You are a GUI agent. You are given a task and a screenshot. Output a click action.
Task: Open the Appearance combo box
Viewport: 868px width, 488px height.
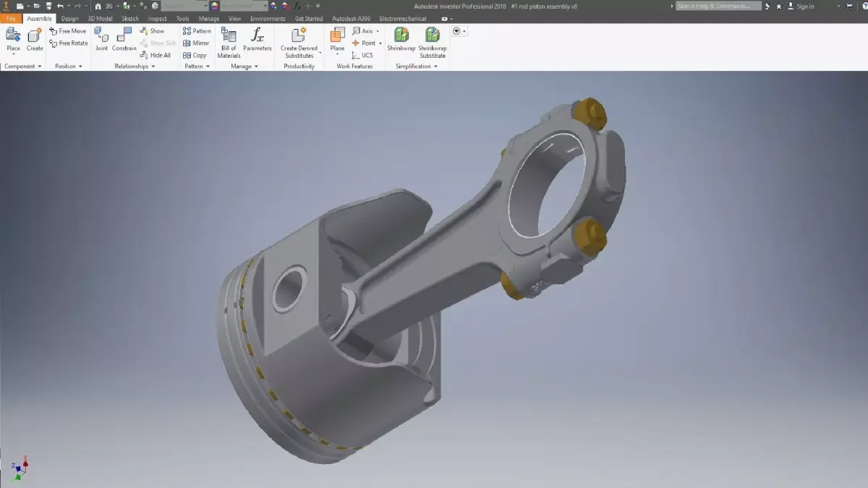pos(243,6)
